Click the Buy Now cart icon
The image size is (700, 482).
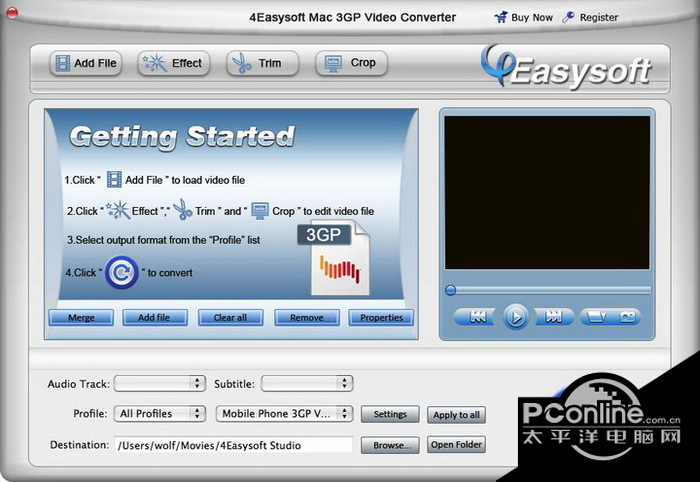pos(501,17)
